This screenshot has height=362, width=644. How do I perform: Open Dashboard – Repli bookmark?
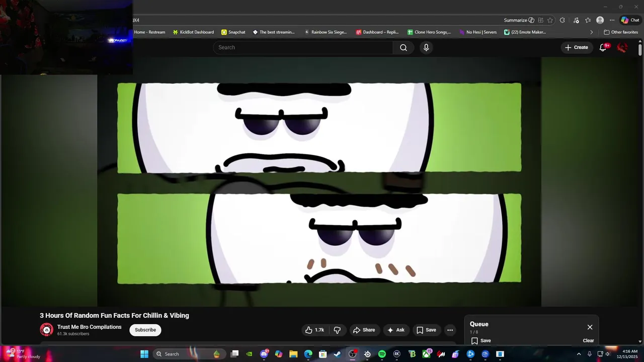[x=377, y=32]
